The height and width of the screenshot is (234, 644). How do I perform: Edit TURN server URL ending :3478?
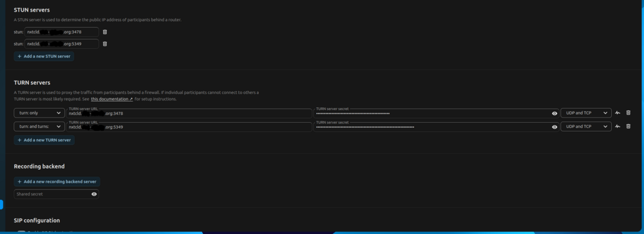pyautogui.click(x=189, y=114)
